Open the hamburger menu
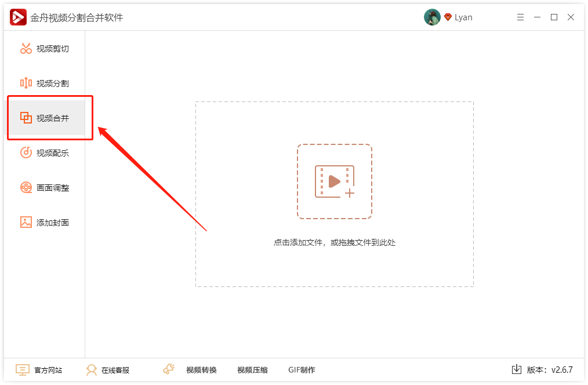 [520, 17]
